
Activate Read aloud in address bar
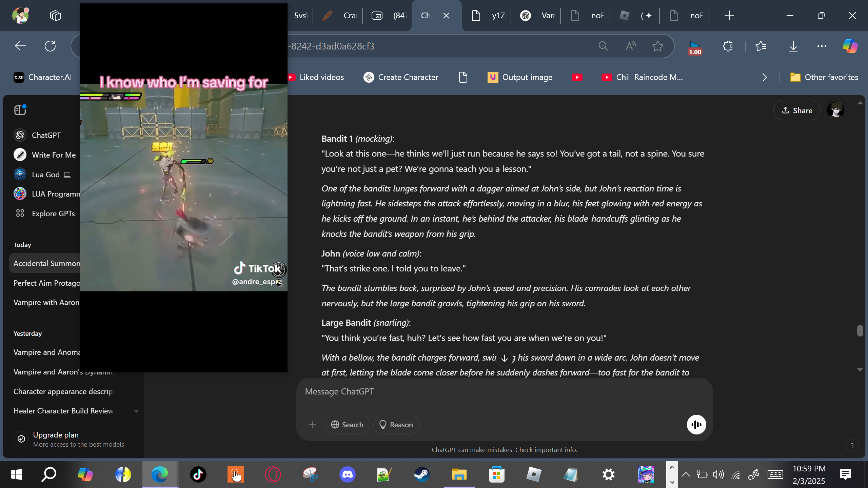[x=631, y=46]
